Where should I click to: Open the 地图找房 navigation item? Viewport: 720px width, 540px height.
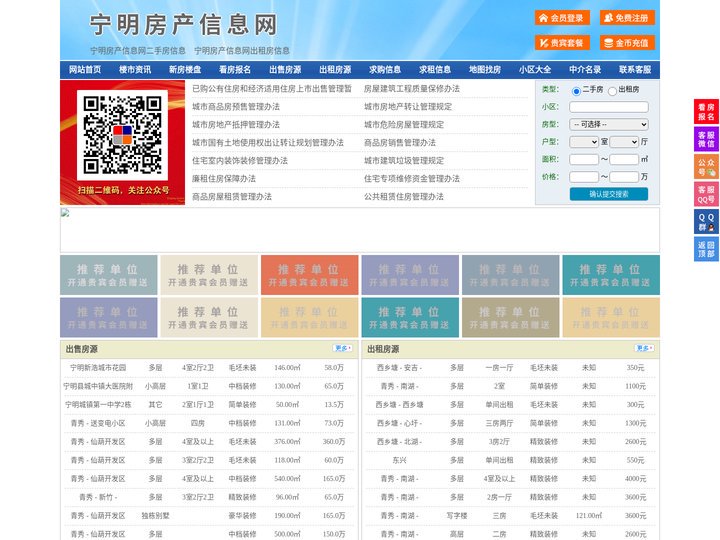[x=485, y=70]
